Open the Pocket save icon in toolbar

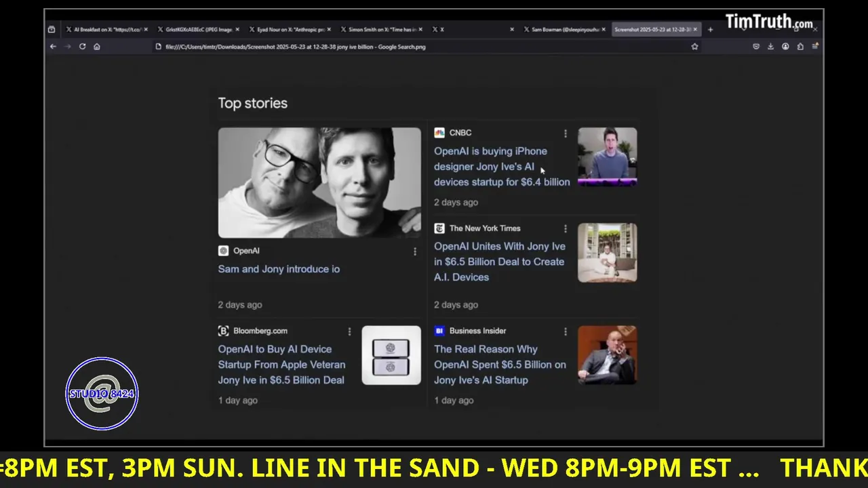pyautogui.click(x=756, y=47)
